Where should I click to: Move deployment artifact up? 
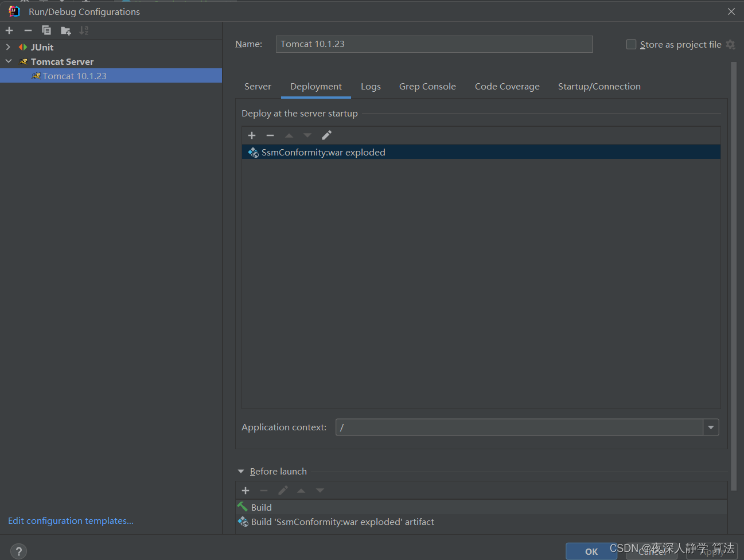tap(289, 135)
